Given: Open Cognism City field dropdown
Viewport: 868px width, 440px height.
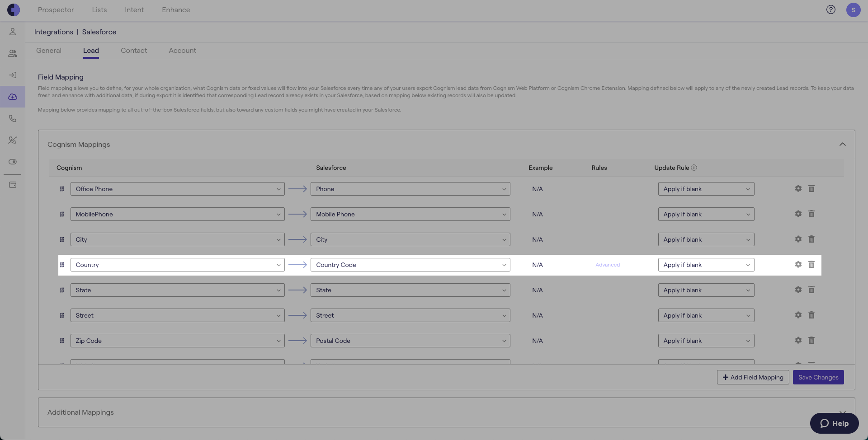Looking at the screenshot, I should (x=178, y=239).
